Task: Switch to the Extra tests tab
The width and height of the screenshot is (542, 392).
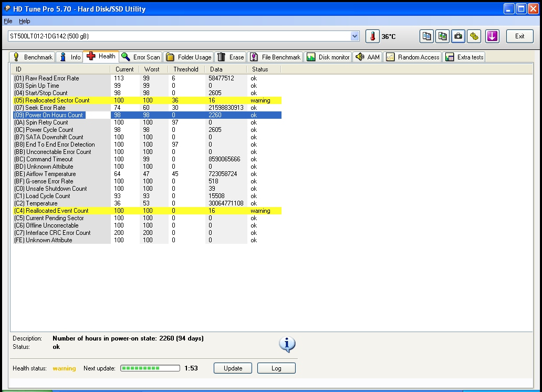Action: pyautogui.click(x=464, y=57)
